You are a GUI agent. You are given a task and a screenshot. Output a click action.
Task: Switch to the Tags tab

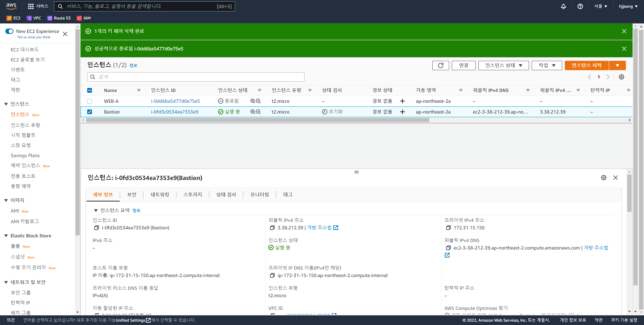pyautogui.click(x=288, y=195)
